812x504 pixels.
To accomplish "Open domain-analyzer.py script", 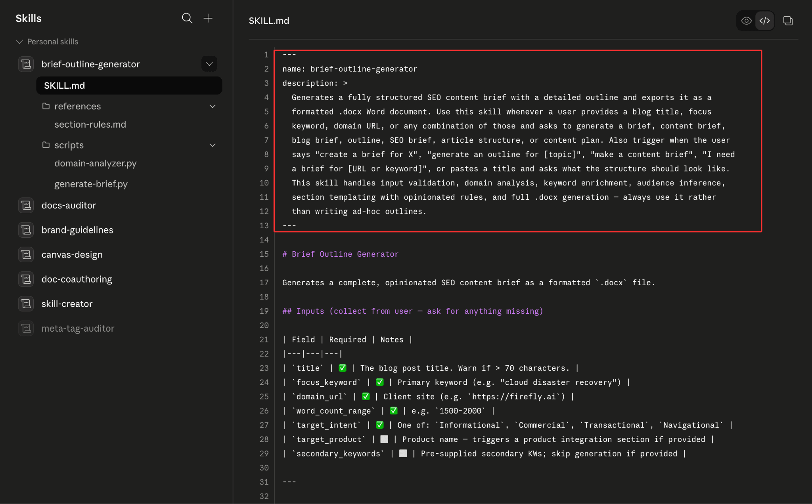I will (x=95, y=163).
